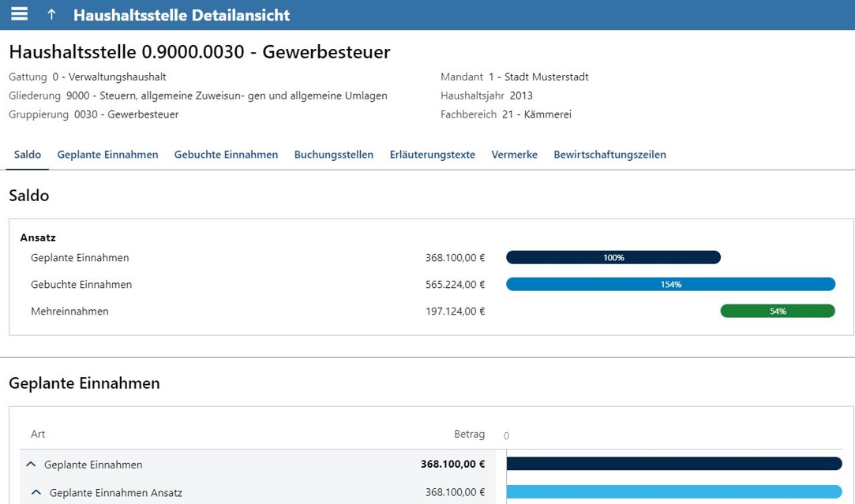Image resolution: width=855 pixels, height=504 pixels.
Task: Open the hamburger navigation menu
Action: click(20, 14)
